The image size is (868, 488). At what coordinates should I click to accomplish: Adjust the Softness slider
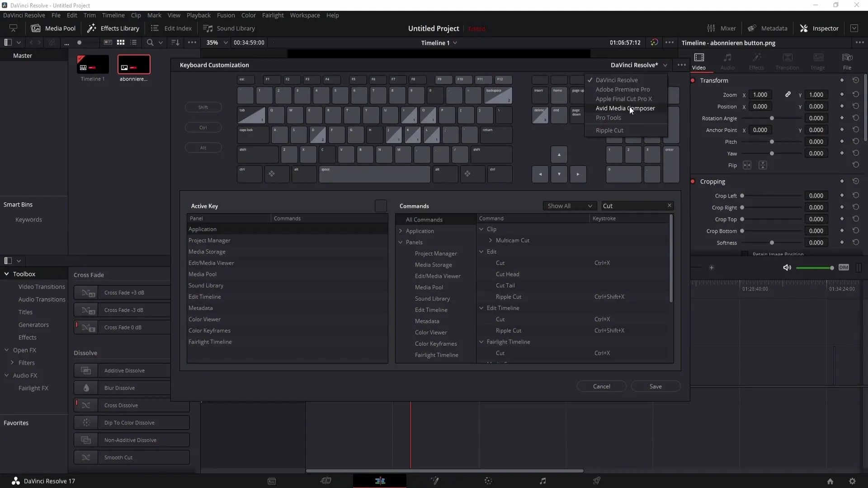(772, 243)
